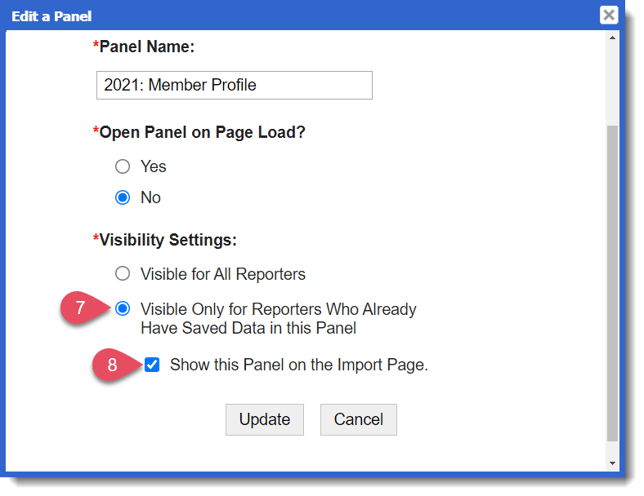The width and height of the screenshot is (644, 496).
Task: Select Visible for All Reporters radio button
Action: (x=123, y=274)
